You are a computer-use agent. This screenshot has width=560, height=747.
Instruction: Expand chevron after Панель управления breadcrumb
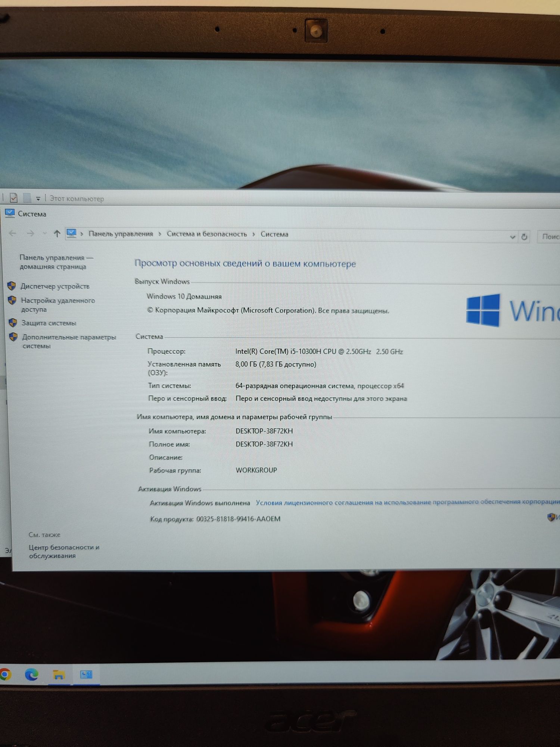pos(160,234)
